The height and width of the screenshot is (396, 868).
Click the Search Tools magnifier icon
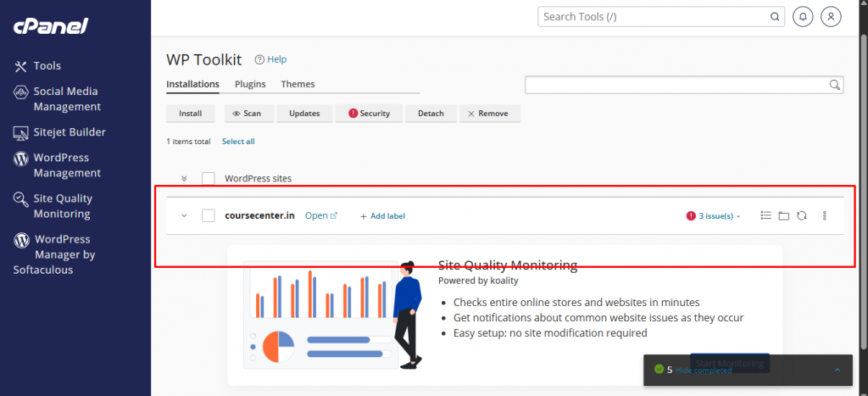775,17
